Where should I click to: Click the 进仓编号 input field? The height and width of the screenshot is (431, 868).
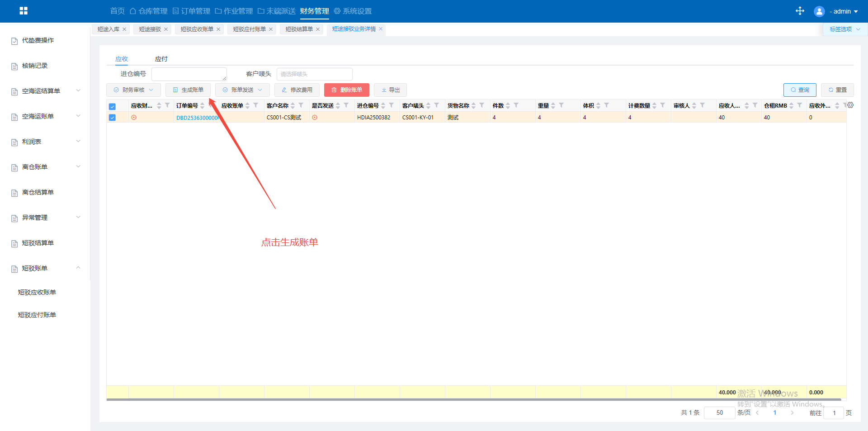[x=189, y=74]
